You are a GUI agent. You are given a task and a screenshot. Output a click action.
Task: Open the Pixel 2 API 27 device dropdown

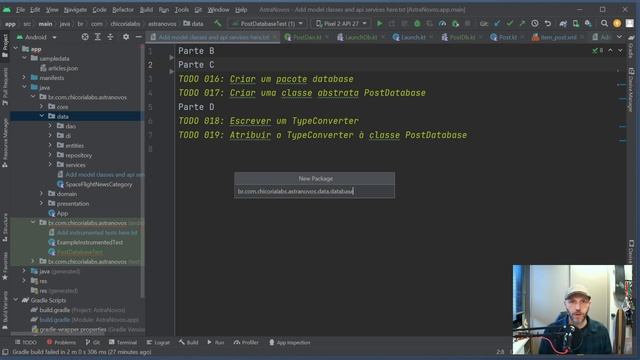[x=341, y=24]
